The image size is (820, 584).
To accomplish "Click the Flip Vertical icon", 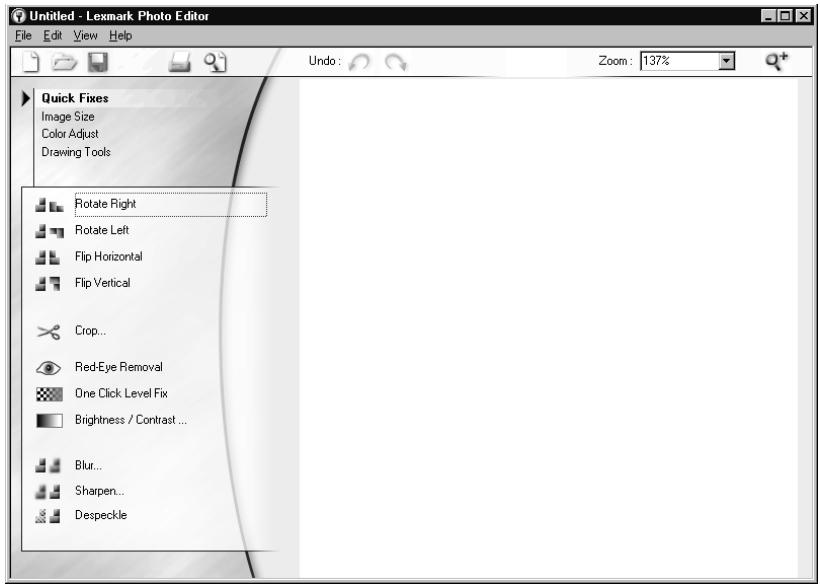I will click(x=48, y=283).
